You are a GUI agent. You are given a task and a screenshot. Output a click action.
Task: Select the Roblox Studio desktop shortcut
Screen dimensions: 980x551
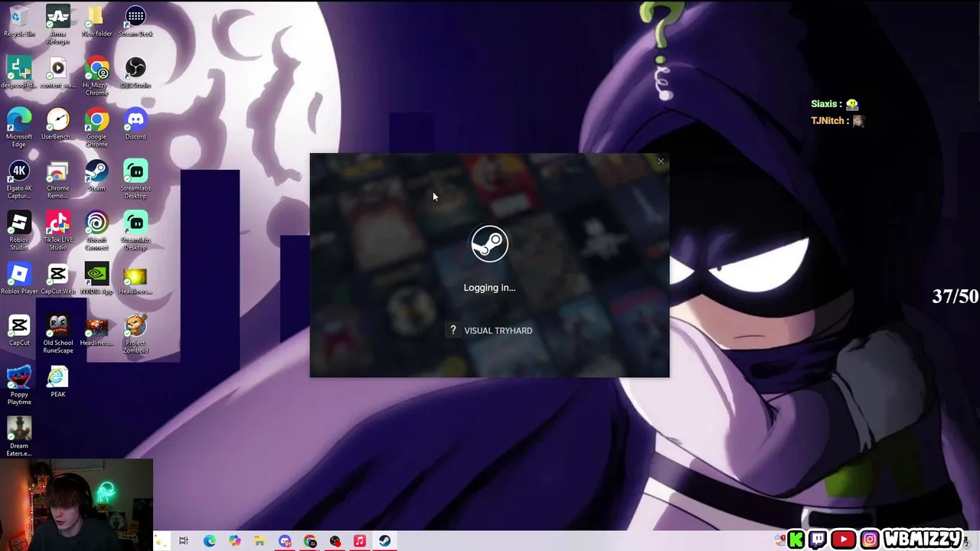[x=19, y=230]
